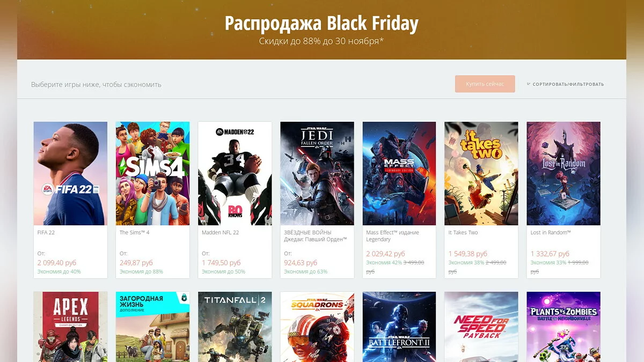Select the Apex Legends Champion Edition tile
This screenshot has height=362, width=644.
pyautogui.click(x=70, y=327)
